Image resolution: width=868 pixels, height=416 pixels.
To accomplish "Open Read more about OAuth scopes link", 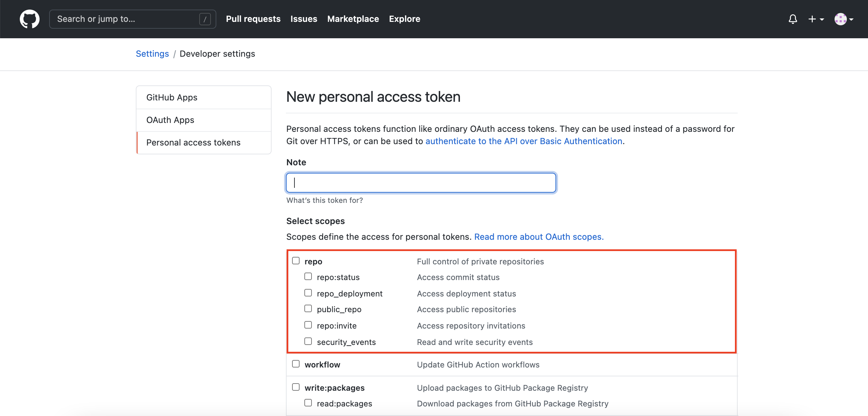I will click(x=539, y=237).
